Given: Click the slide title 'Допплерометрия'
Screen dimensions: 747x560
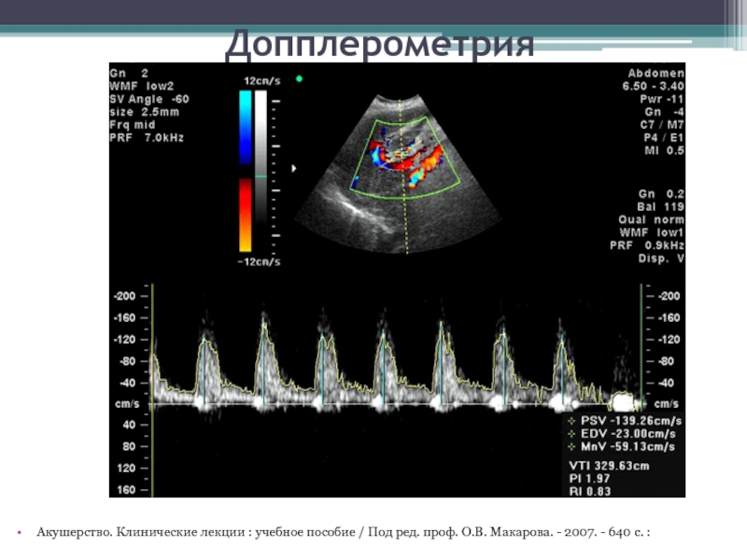Looking at the screenshot, I should (x=379, y=44).
